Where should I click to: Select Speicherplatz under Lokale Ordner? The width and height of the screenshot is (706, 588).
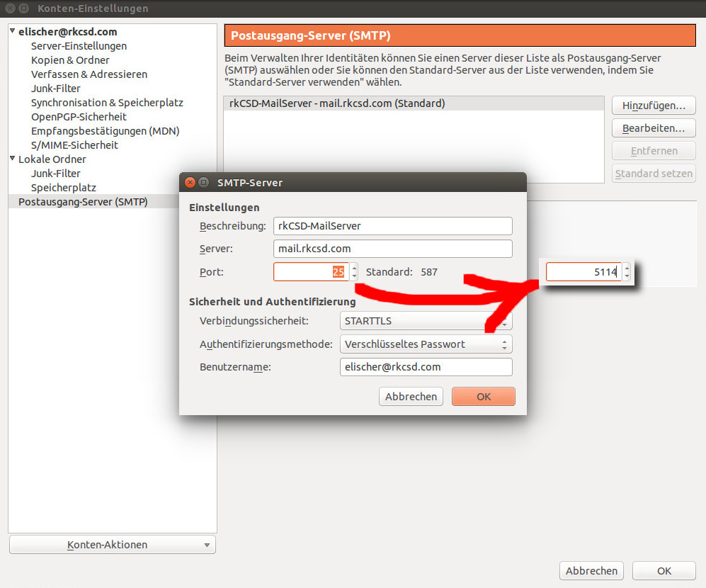[x=64, y=188]
